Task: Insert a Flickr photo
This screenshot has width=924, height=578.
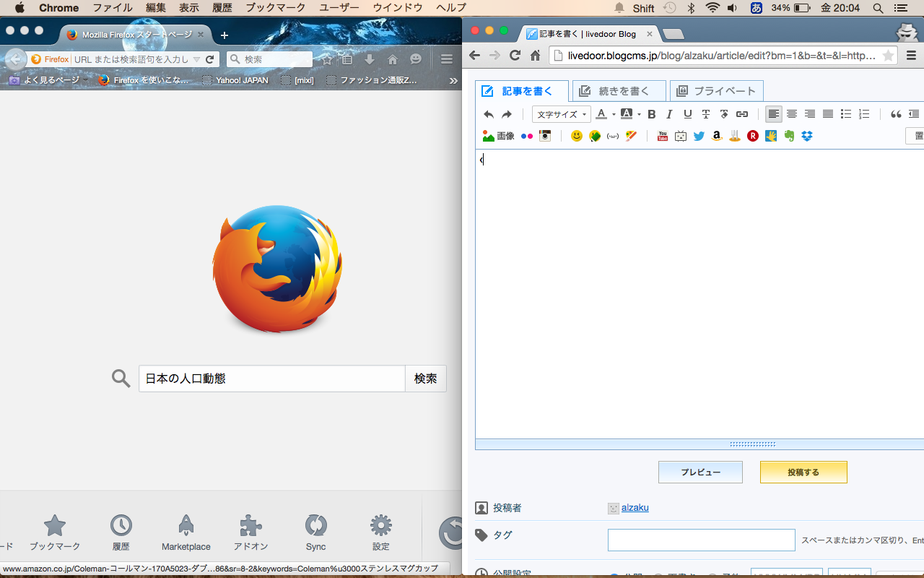Action: (527, 136)
